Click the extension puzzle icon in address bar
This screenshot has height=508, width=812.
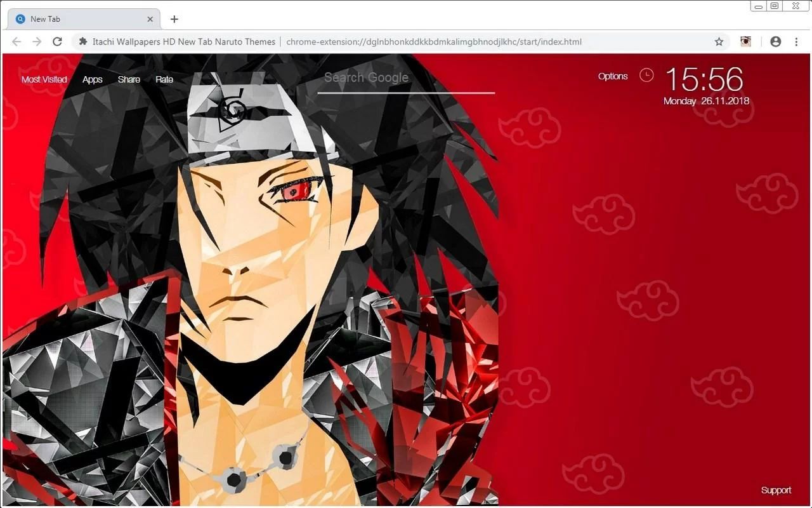coord(82,41)
